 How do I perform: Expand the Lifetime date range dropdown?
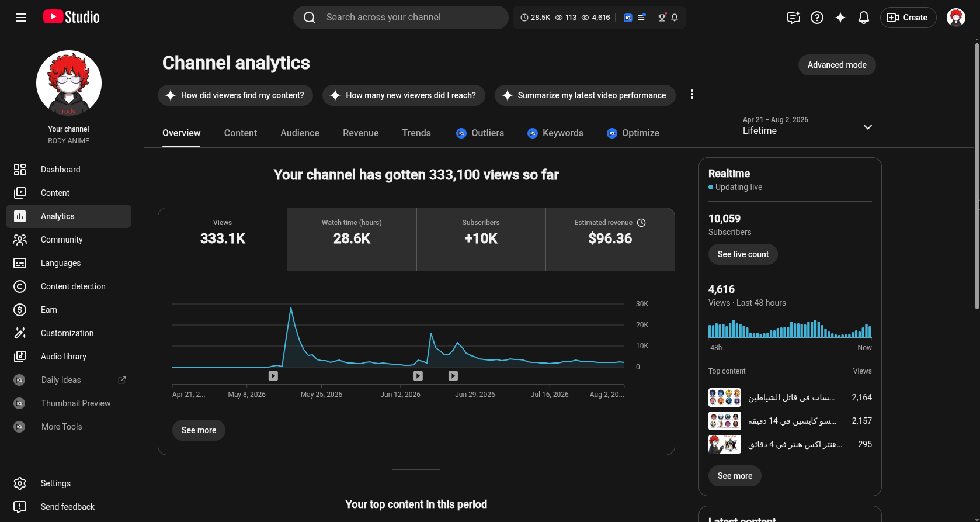[808, 126]
